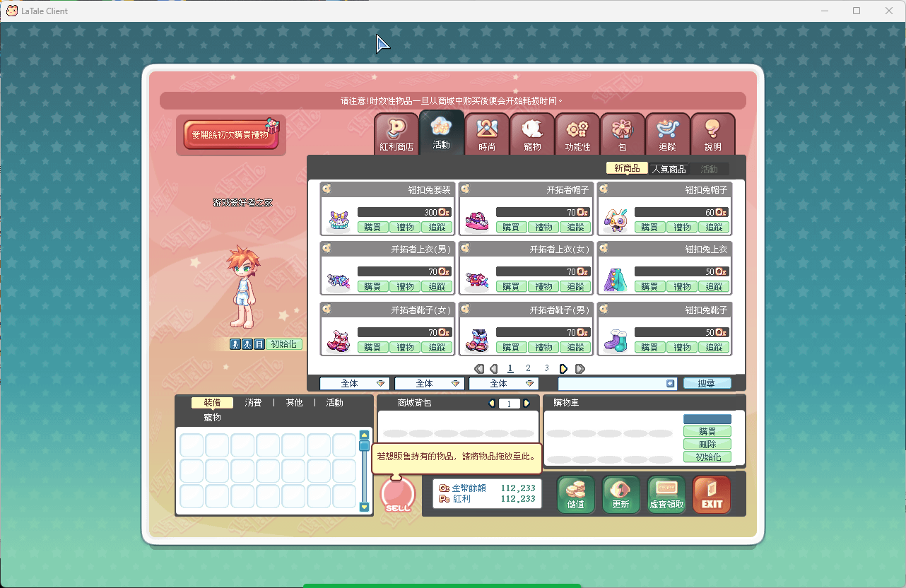Open the 寵物 pet category icon
This screenshot has width=906, height=588.
point(532,134)
